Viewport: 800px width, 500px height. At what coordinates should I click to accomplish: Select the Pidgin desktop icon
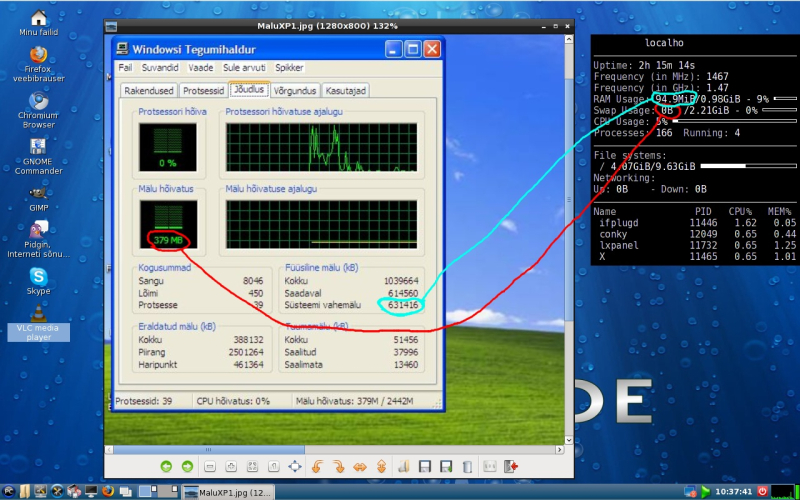[x=39, y=240]
